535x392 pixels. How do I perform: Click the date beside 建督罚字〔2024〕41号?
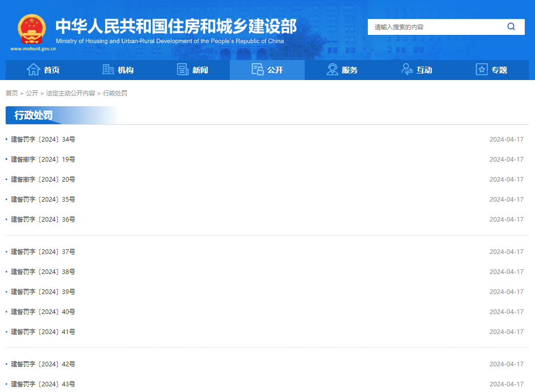(x=506, y=332)
